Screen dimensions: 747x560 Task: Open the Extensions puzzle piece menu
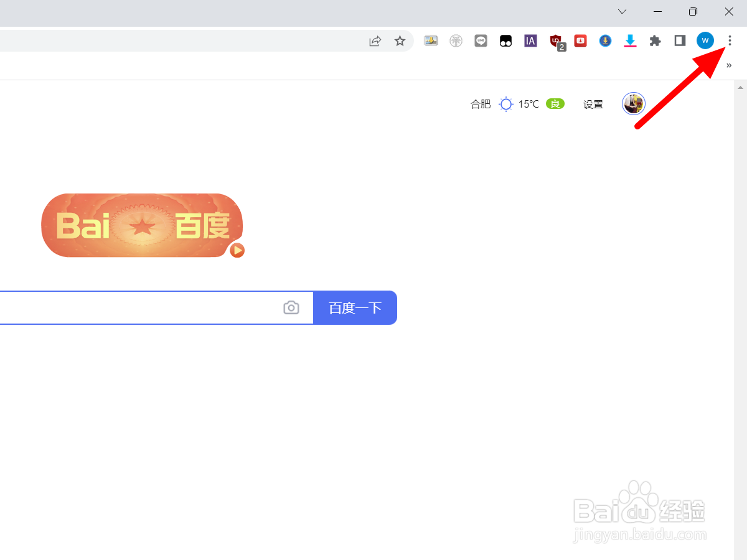655,41
